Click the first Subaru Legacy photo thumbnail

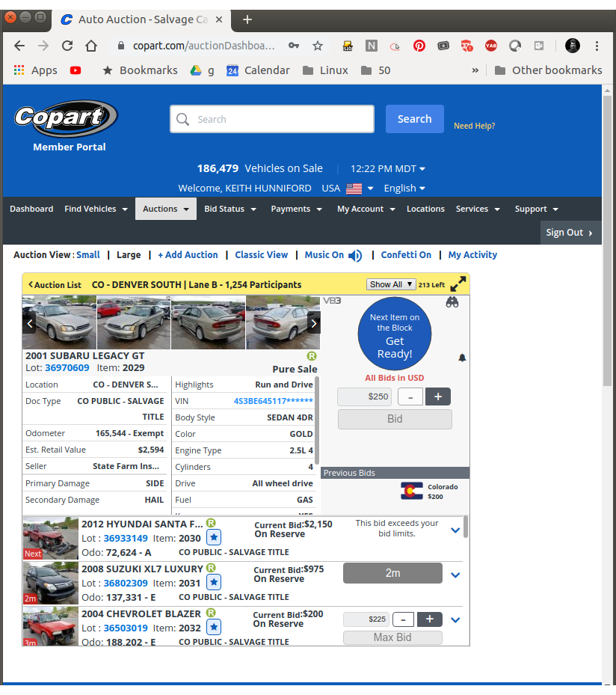point(59,322)
